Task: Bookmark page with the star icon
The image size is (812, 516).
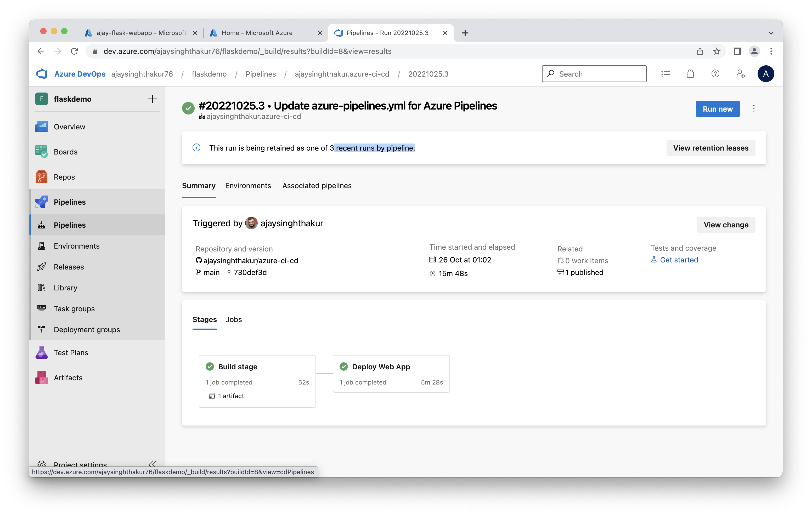Action: 717,51
